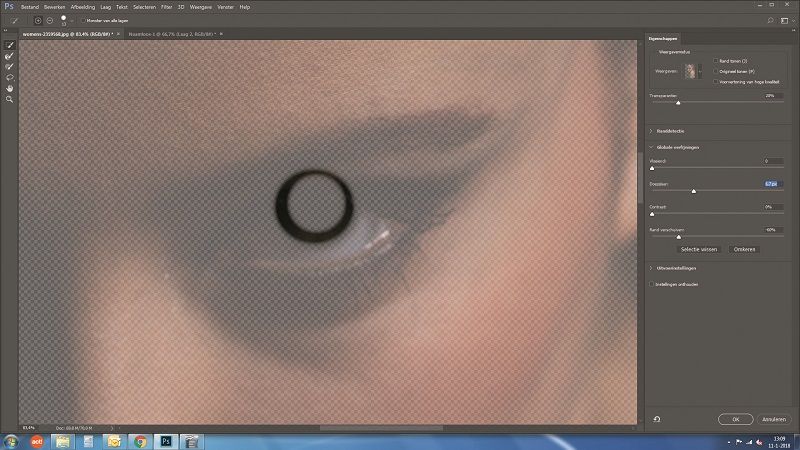
Task: Select the Hand tool
Action: coord(10,89)
